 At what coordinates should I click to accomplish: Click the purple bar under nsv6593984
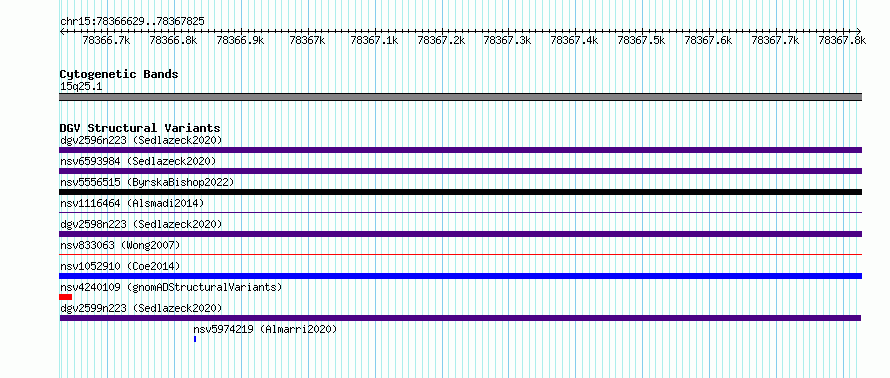click(461, 171)
